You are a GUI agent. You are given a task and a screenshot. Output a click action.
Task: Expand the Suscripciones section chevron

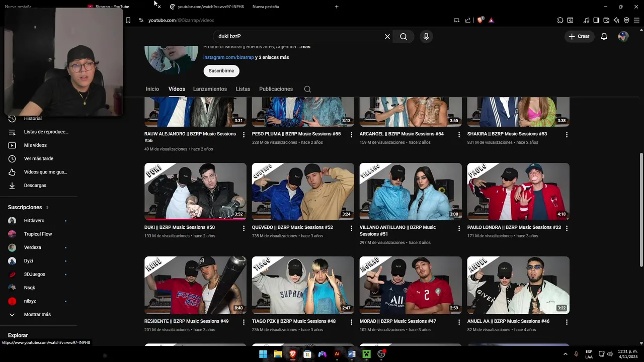coord(47,207)
